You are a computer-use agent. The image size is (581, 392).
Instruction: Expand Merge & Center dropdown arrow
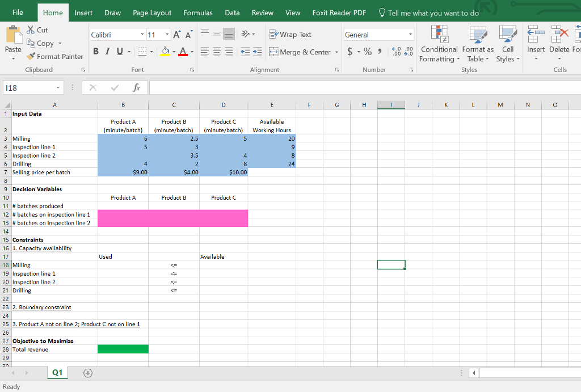(336, 52)
